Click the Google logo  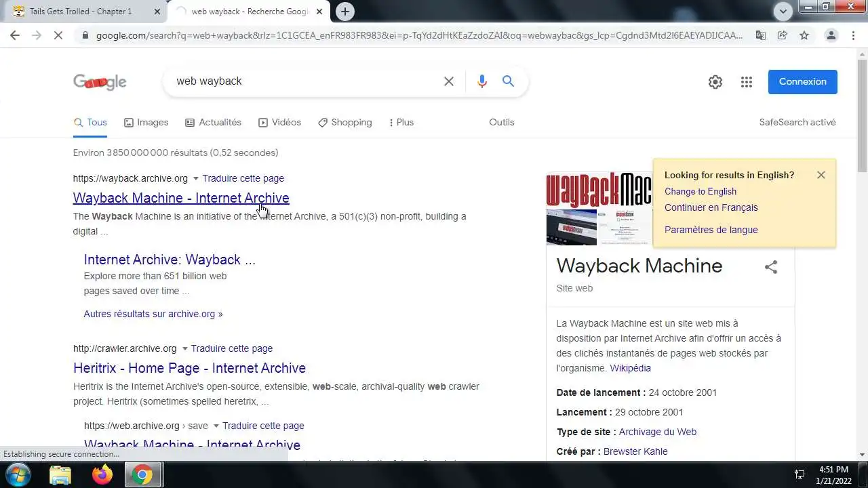(x=100, y=82)
